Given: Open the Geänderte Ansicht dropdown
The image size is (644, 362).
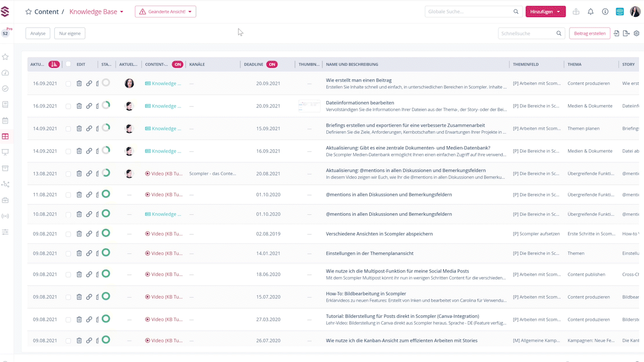Looking at the screenshot, I should coord(166,12).
